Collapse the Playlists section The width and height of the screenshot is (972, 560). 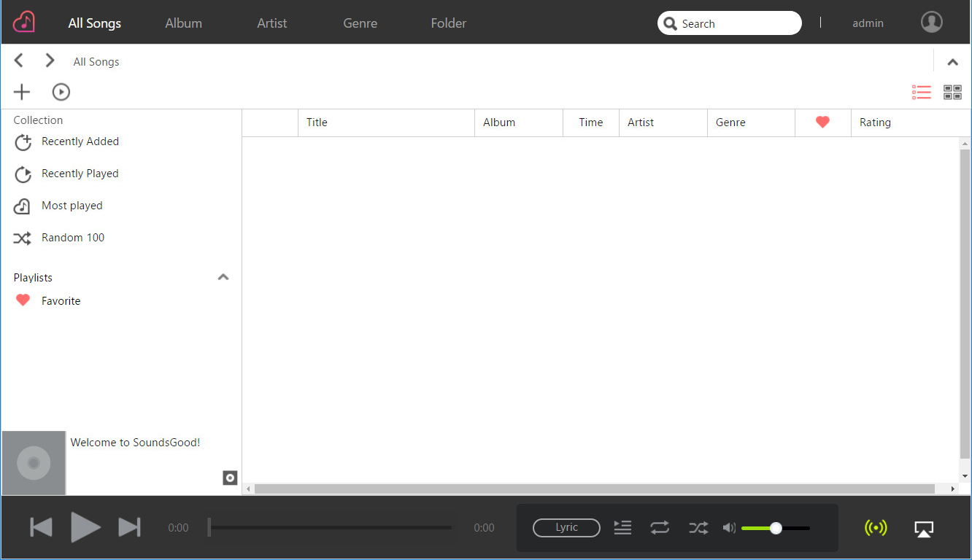[223, 277]
